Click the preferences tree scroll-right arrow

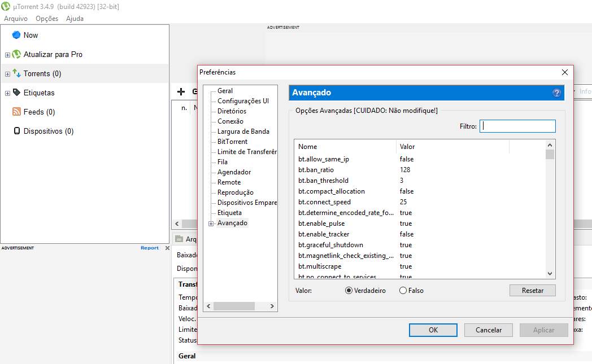[272, 306]
